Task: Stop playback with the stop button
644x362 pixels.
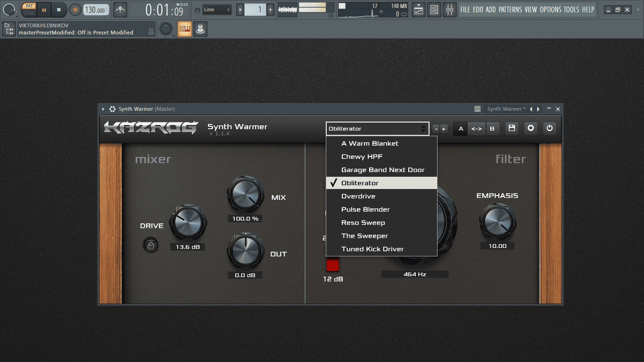Action: tap(59, 9)
